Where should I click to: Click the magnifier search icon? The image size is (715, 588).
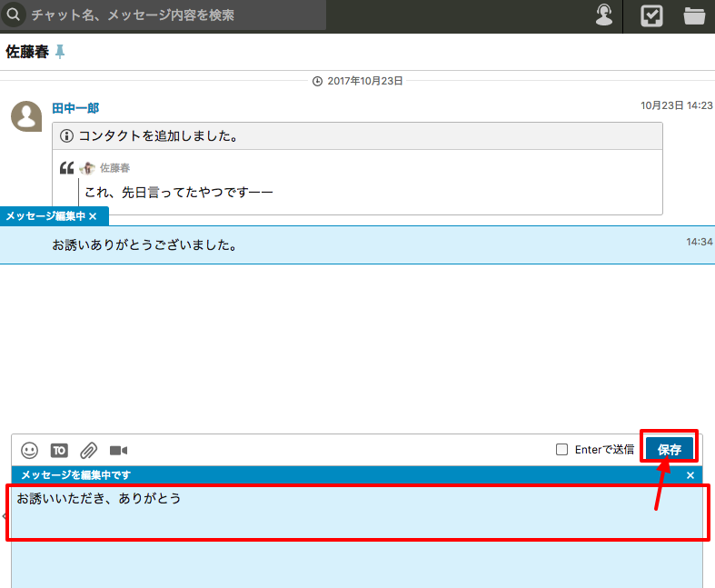pos(15,15)
